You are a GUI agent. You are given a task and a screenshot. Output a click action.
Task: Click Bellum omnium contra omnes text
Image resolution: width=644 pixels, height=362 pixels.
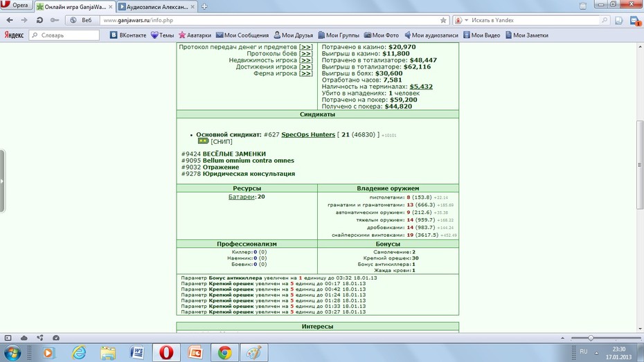pyautogui.click(x=249, y=161)
